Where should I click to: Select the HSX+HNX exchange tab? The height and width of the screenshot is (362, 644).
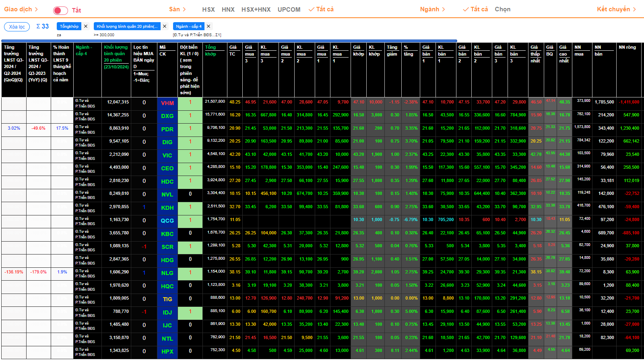click(256, 9)
